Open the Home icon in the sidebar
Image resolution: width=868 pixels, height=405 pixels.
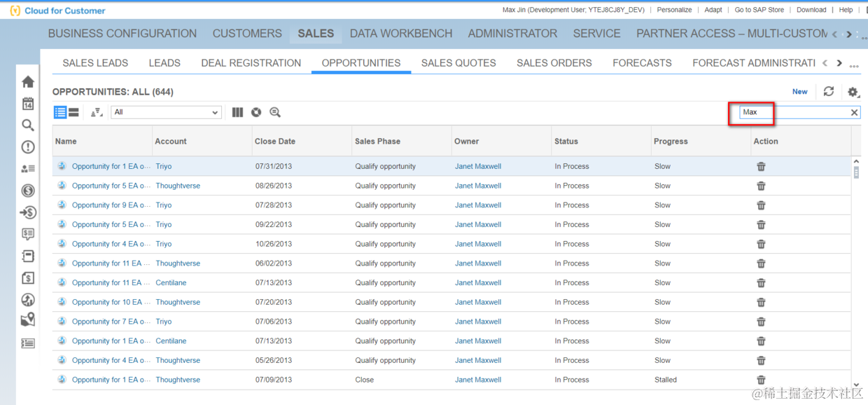(28, 82)
